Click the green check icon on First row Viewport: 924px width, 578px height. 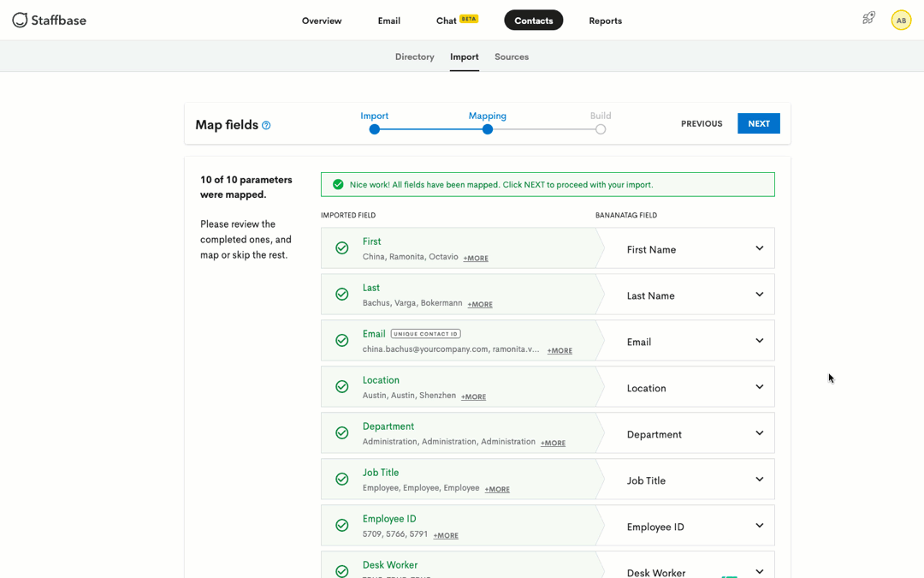pyautogui.click(x=341, y=248)
